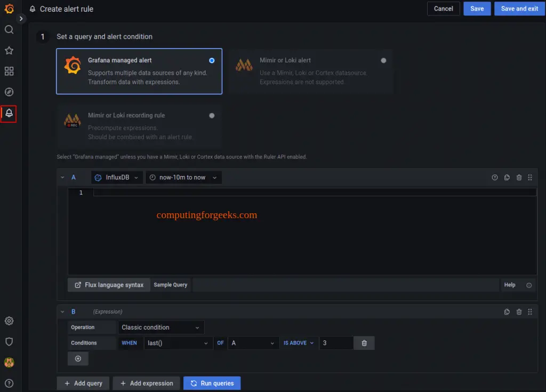Open the Dashboards grid icon

click(9, 71)
